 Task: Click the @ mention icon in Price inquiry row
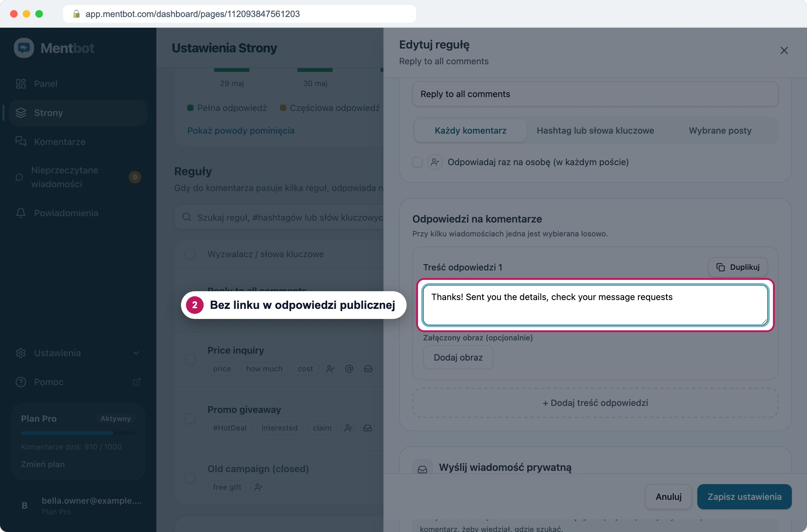349,368
